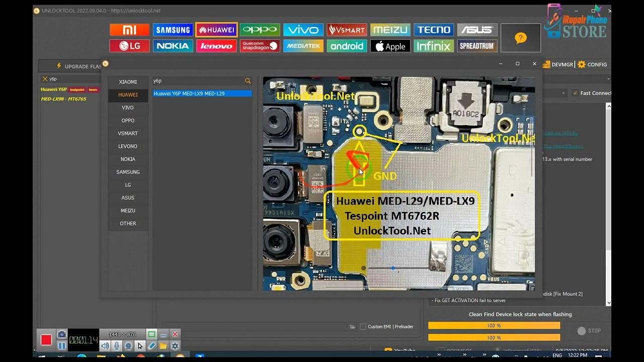Toggle the Fast Connect checkbox
The width and height of the screenshot is (644, 362).
576,93
